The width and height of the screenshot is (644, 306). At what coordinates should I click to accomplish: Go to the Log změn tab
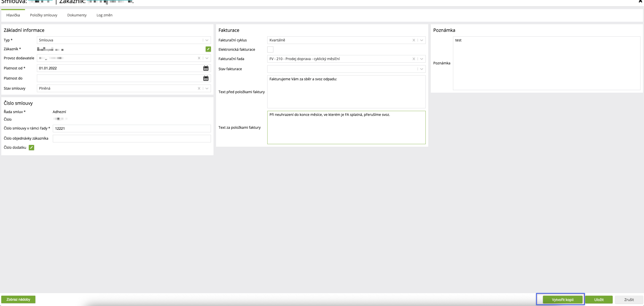pyautogui.click(x=104, y=15)
